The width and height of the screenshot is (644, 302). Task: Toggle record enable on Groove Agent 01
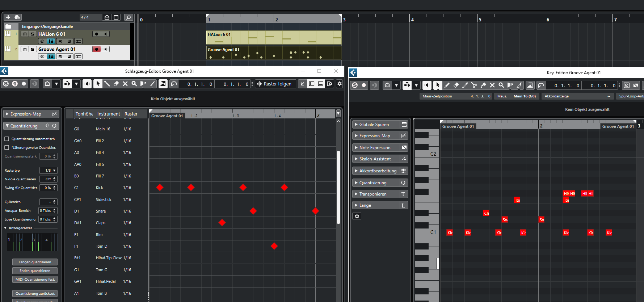[x=97, y=49]
